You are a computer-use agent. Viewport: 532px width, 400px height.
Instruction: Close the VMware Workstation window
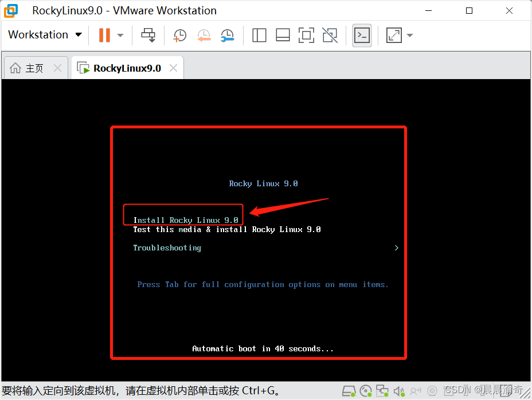point(509,10)
